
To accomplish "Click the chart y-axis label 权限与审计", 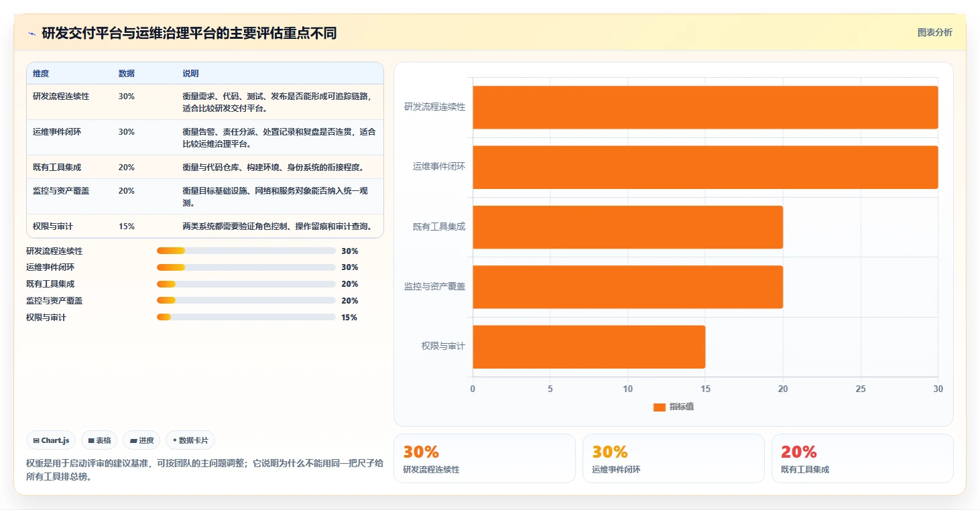I will (443, 346).
